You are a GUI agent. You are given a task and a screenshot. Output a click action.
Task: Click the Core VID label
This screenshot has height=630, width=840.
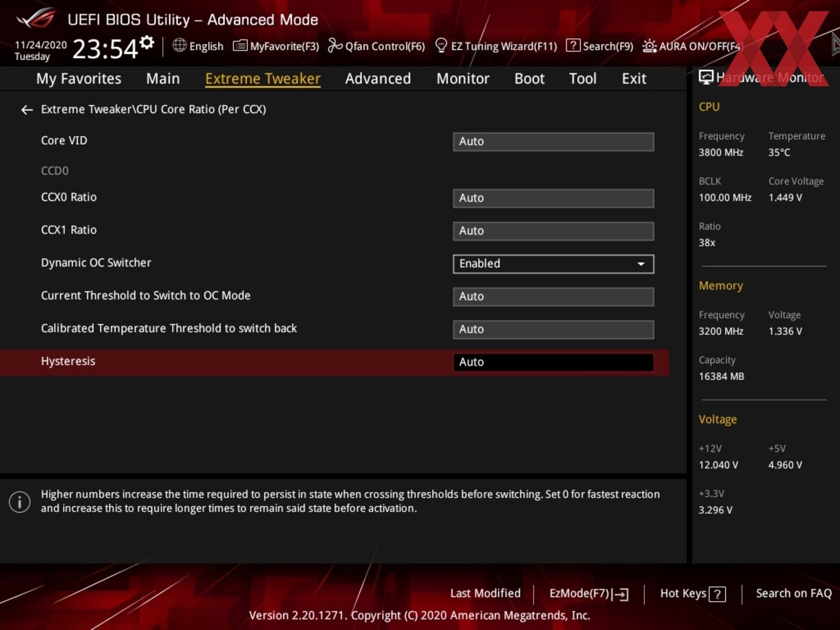[x=64, y=140]
